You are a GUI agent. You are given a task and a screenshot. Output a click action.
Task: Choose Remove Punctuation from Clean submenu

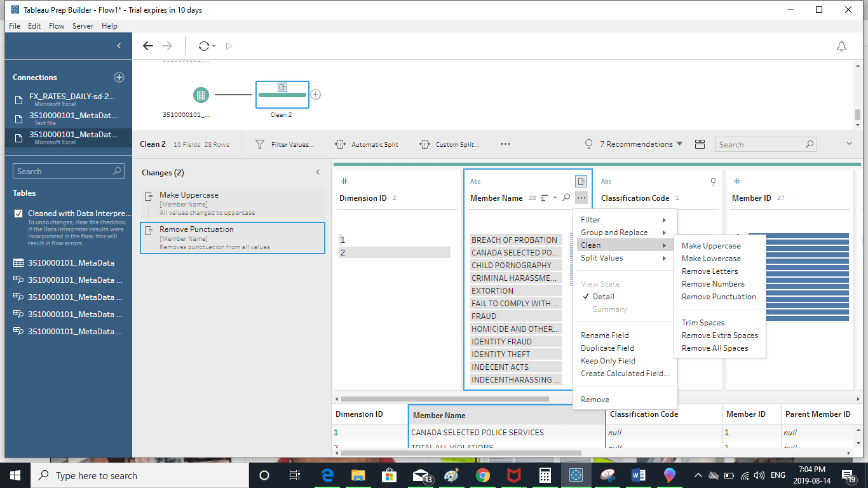coord(719,297)
